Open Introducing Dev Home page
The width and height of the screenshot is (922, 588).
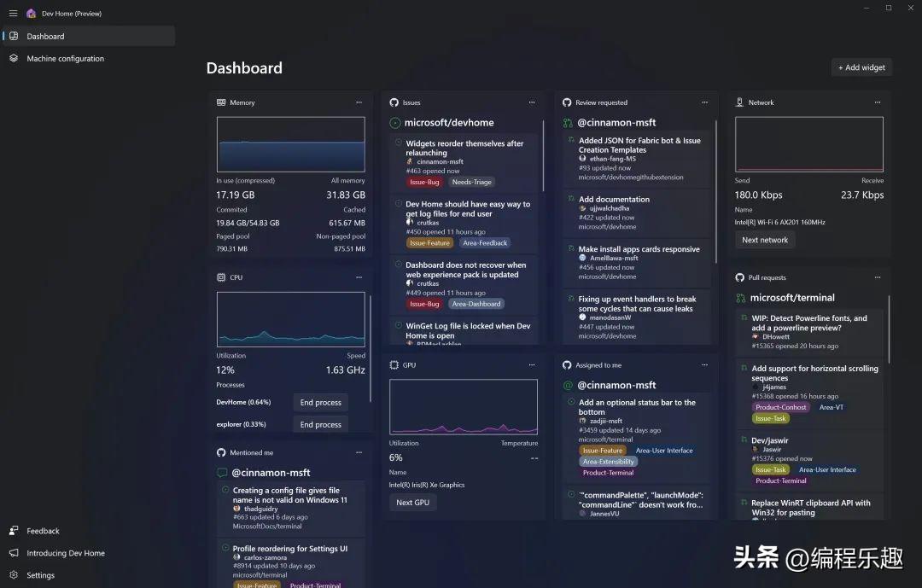(x=89, y=553)
